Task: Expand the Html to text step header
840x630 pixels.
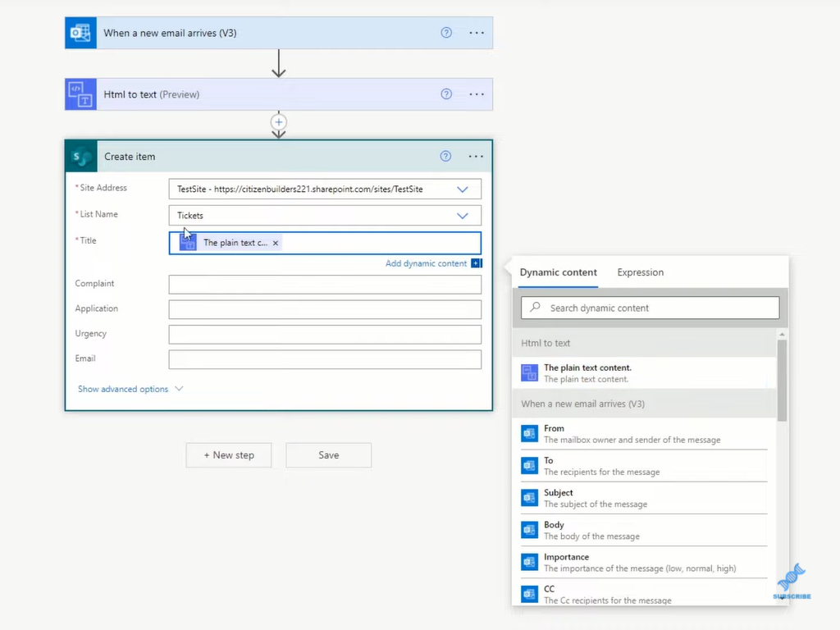Action: tap(279, 94)
